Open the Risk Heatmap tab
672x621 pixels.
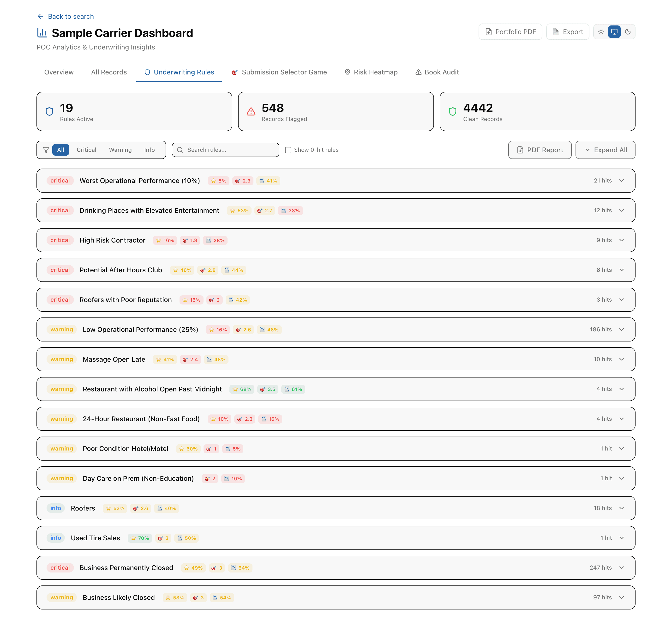(x=371, y=72)
